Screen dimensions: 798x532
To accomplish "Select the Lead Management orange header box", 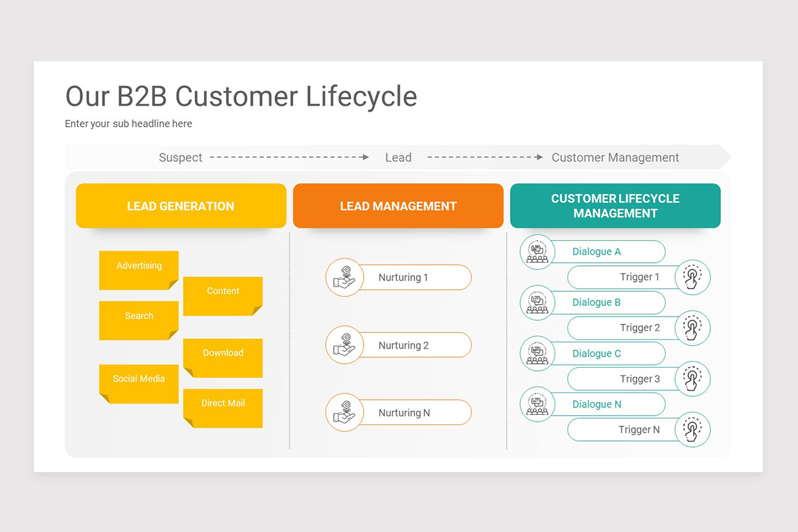I will click(x=398, y=206).
